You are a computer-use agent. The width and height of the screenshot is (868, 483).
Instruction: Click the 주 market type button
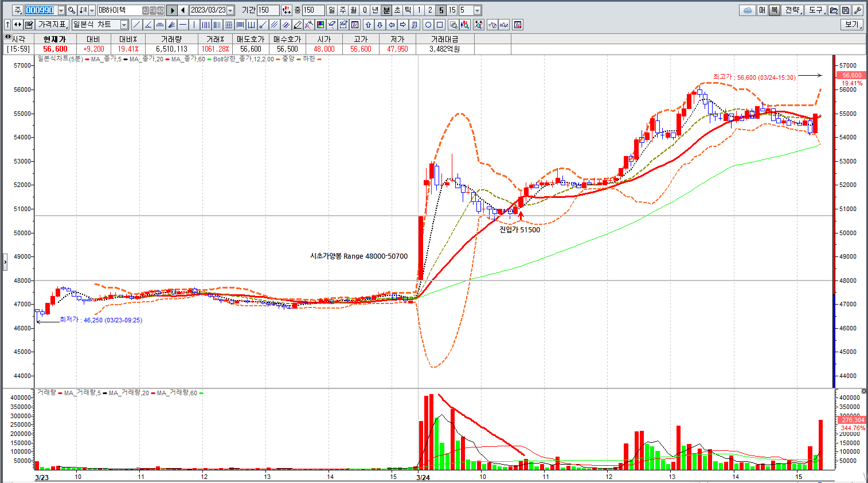pos(18,10)
